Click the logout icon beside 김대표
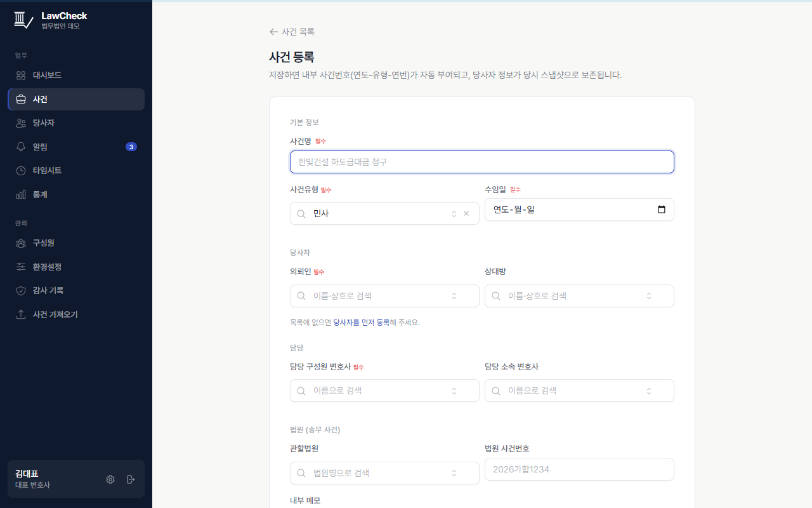Viewport: 812px width, 508px height. coord(131,479)
